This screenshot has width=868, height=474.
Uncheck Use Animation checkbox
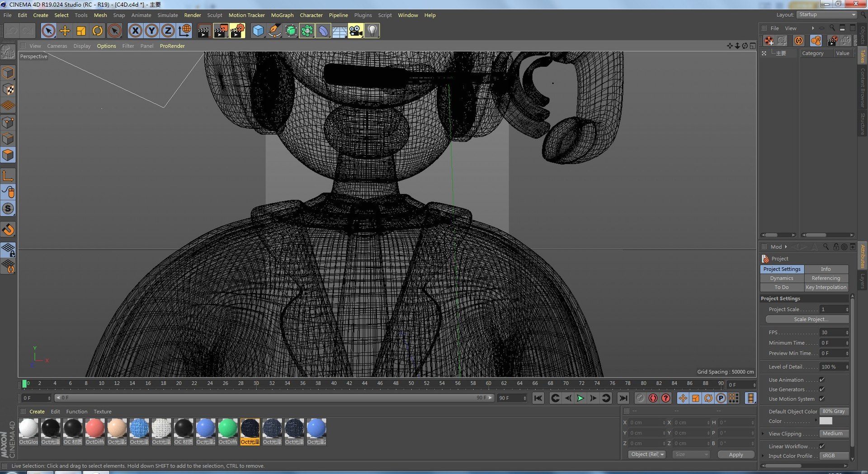[822, 380]
